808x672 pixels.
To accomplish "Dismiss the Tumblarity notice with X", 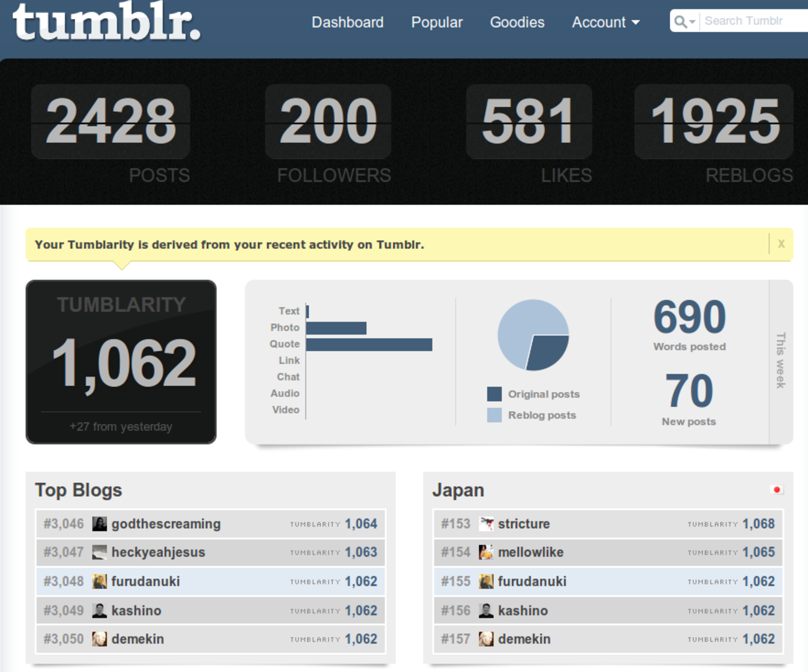I will (x=781, y=244).
